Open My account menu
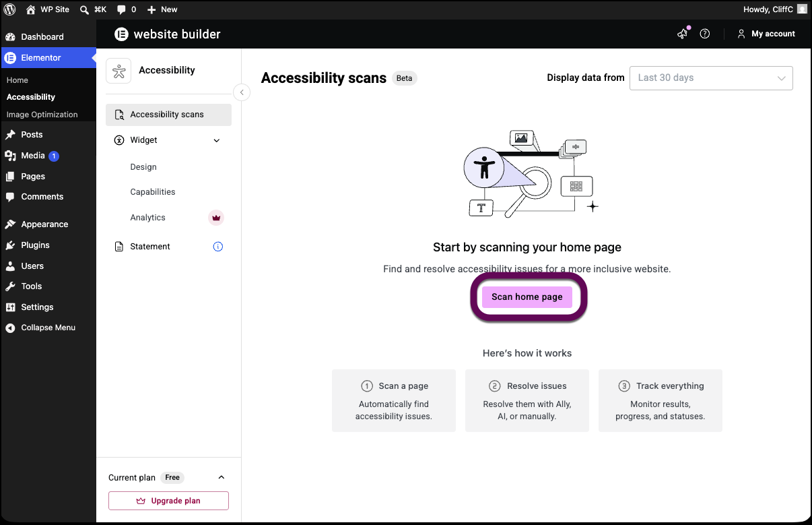The height and width of the screenshot is (525, 812). pos(766,34)
